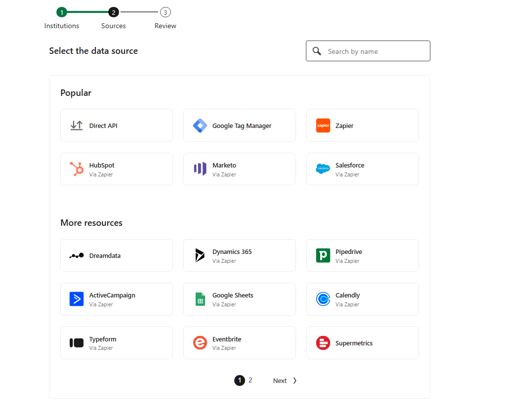The width and height of the screenshot is (506, 420).
Task: Click the Direct API arrows icon
Action: pos(77,126)
